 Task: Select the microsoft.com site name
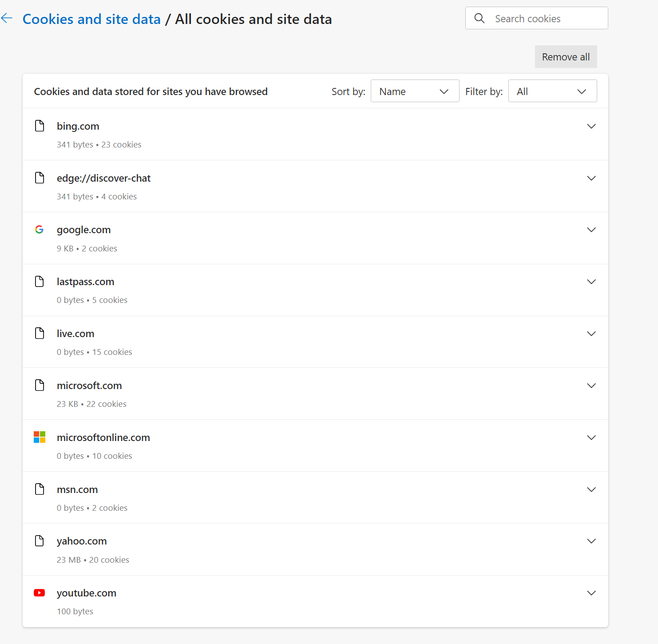click(89, 386)
